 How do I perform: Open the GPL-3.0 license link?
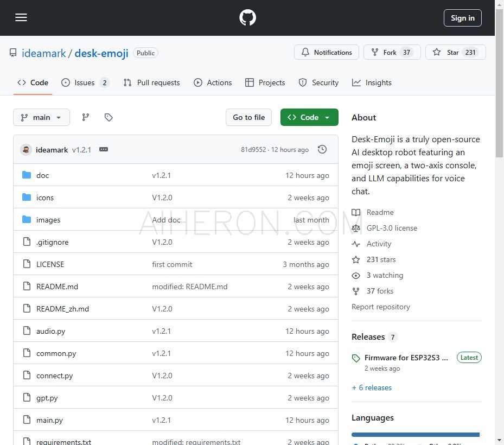392,228
